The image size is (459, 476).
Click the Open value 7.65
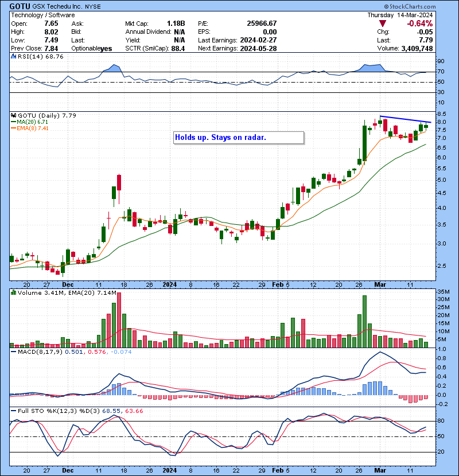point(51,24)
